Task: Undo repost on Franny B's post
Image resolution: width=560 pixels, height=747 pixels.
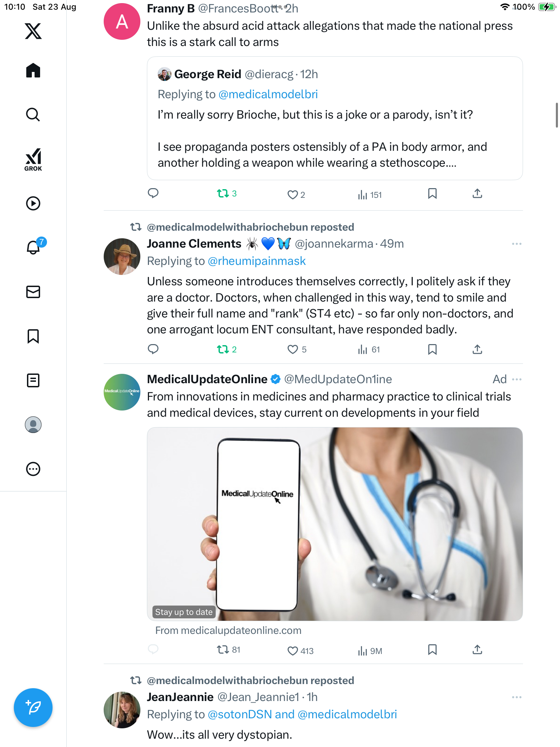Action: pyautogui.click(x=223, y=194)
